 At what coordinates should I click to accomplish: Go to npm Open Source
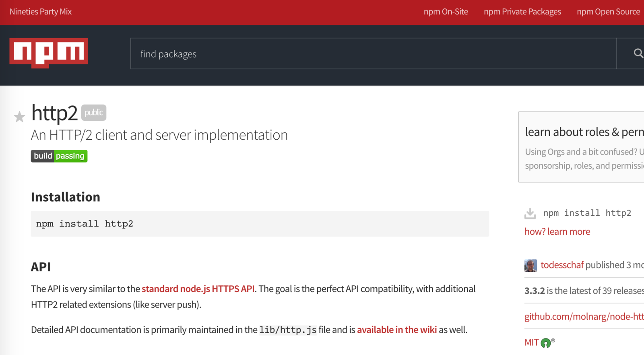pyautogui.click(x=608, y=12)
